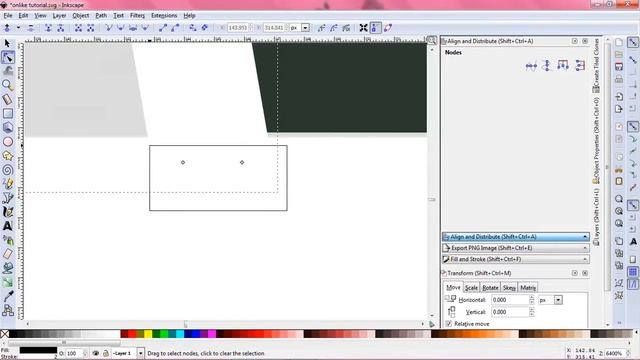The width and height of the screenshot is (640, 360).
Task: Select the Pencil freehand tool
Action: click(7, 184)
